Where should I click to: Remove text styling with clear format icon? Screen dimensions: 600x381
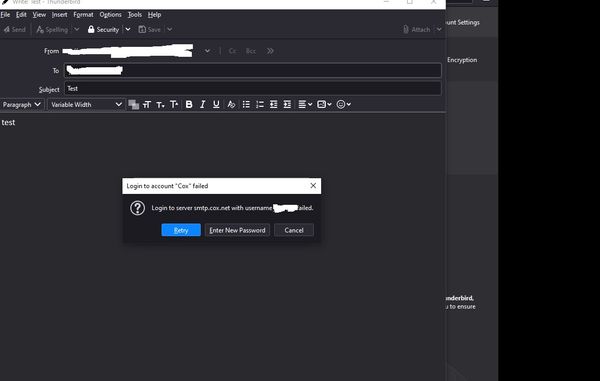pos(231,104)
